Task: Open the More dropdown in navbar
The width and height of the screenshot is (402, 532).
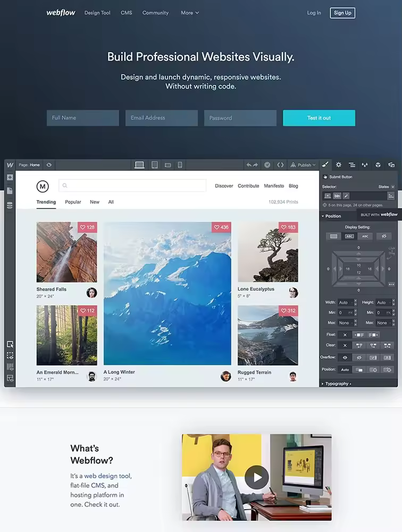Action: 190,13
